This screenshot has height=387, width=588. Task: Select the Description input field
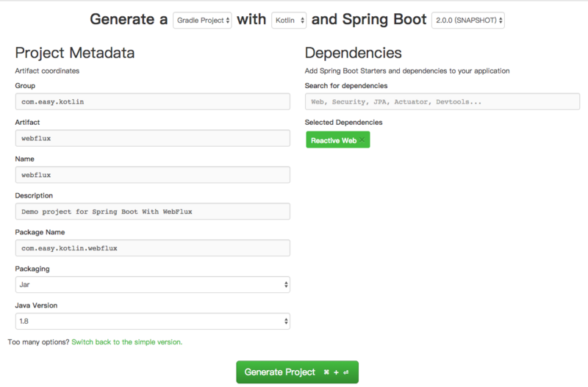pos(152,211)
